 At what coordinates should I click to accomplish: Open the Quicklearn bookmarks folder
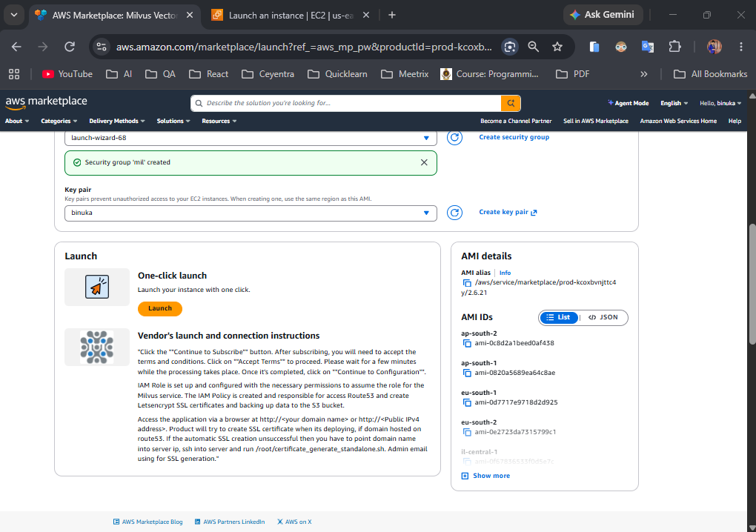[337, 74]
